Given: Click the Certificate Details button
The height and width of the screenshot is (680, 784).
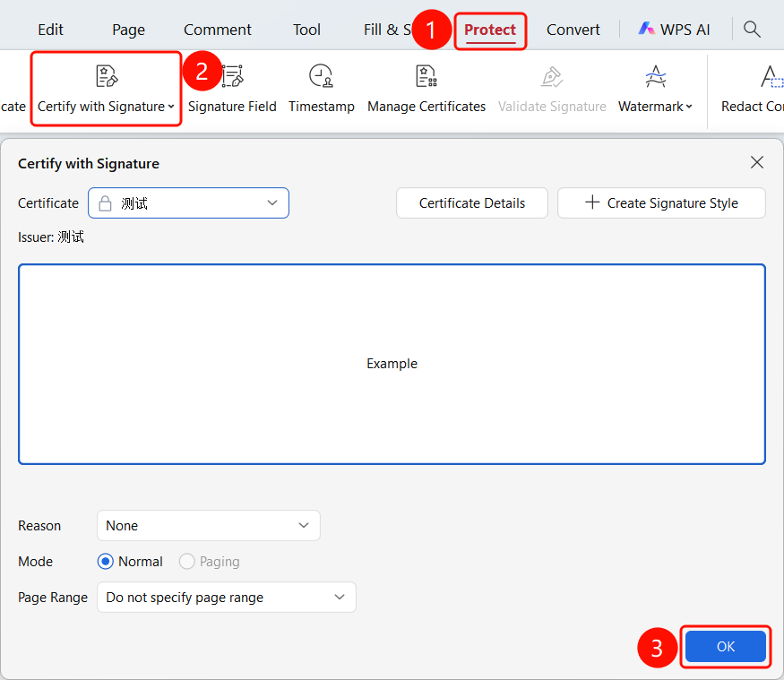Looking at the screenshot, I should [472, 203].
